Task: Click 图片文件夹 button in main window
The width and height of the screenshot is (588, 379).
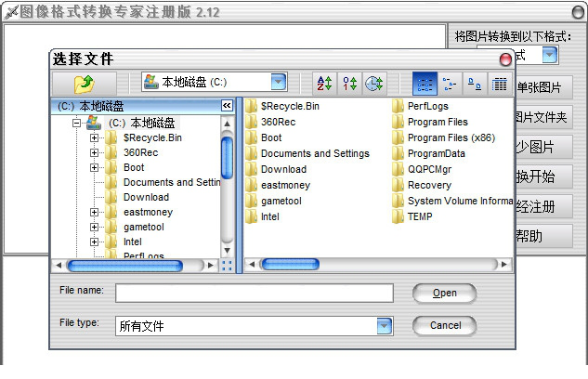Action: point(543,117)
